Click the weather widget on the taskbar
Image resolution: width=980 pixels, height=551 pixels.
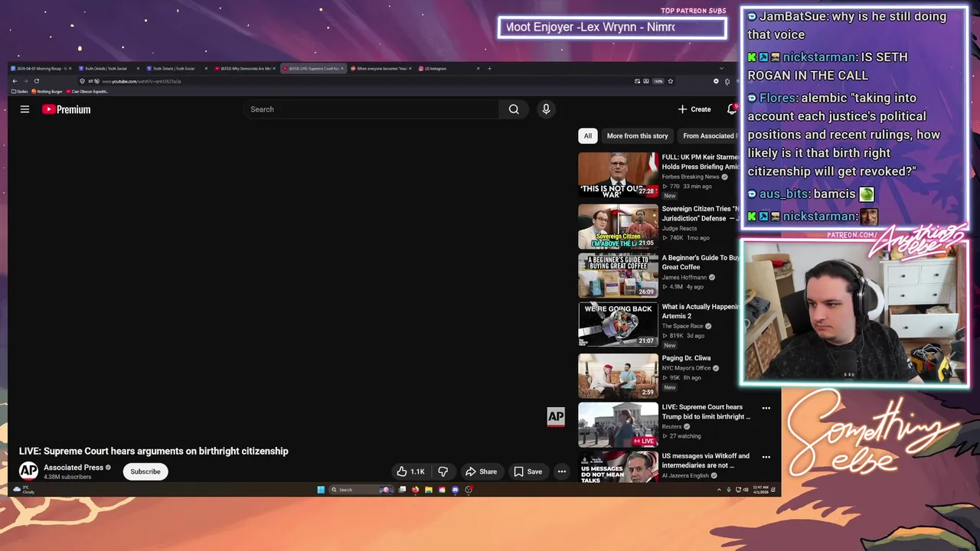(24, 490)
